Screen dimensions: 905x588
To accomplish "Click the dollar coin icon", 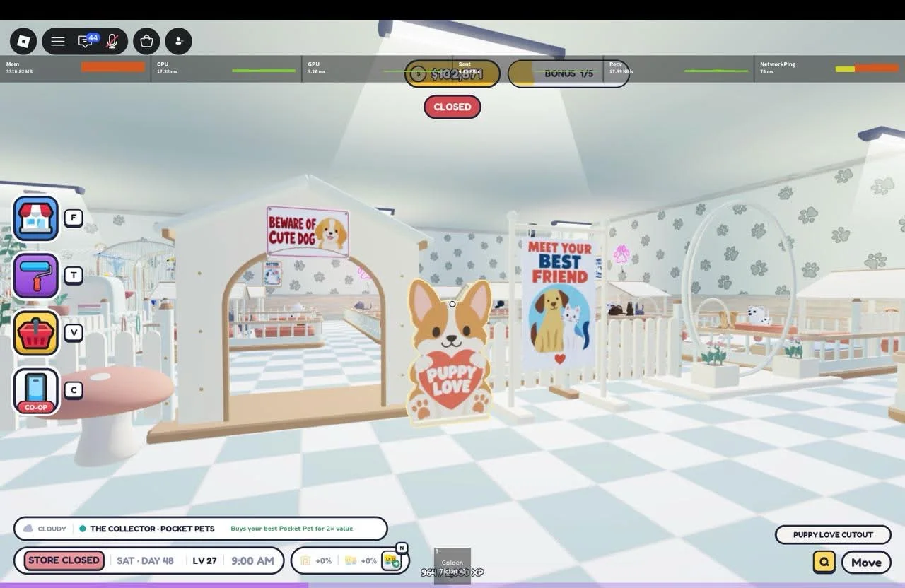I will [418, 73].
